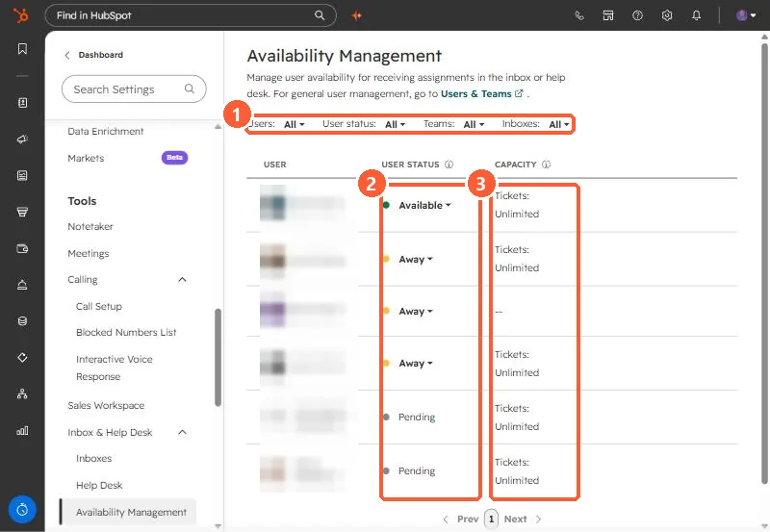Screen dimensions: 770x532
Task: Go back to Dashboard
Action: tap(93, 55)
